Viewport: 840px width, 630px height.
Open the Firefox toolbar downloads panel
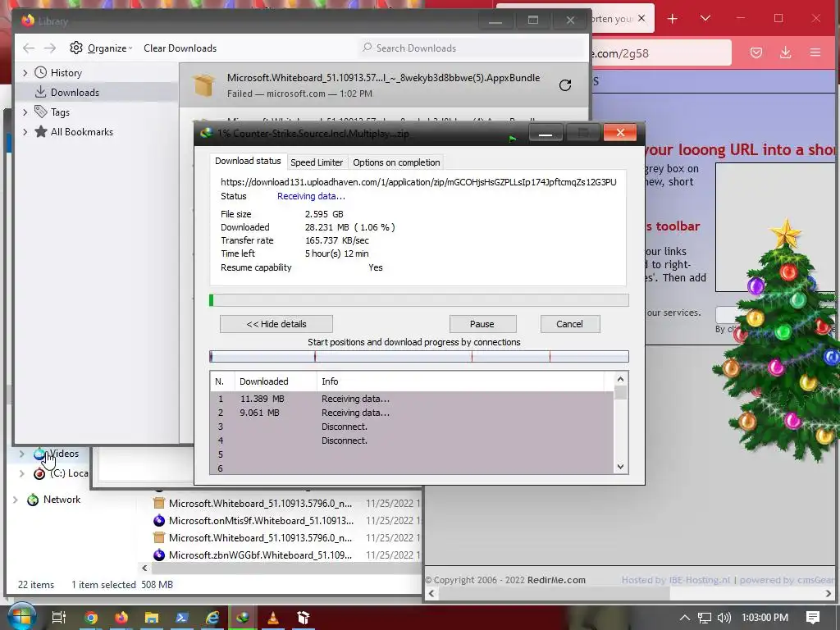click(x=785, y=52)
